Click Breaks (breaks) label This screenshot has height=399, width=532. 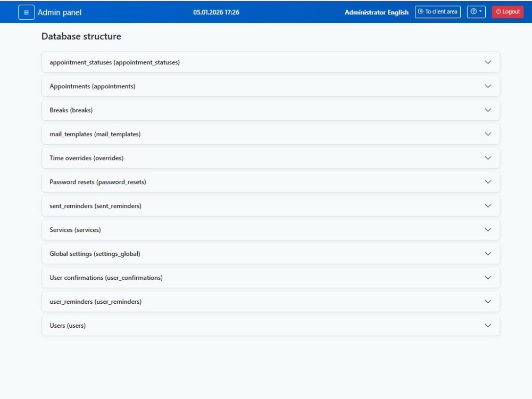(x=71, y=110)
